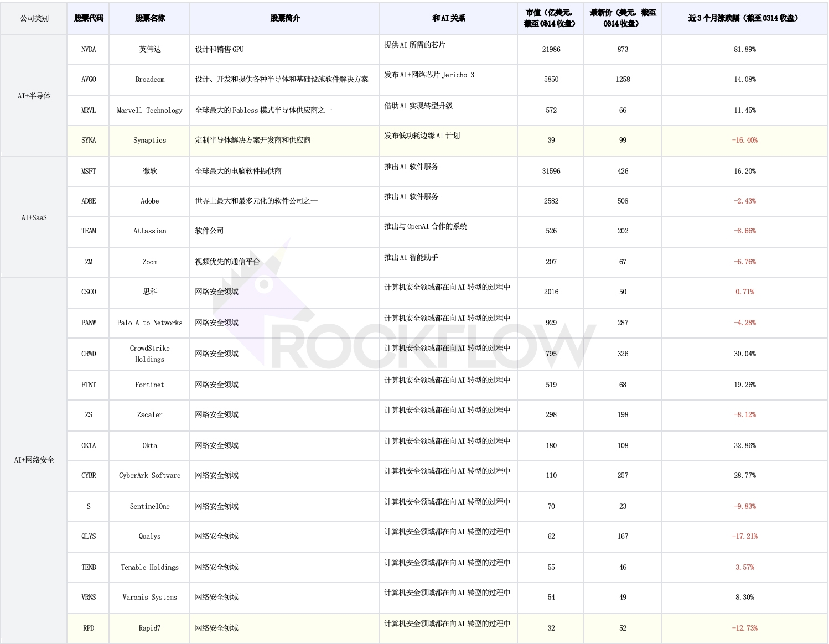This screenshot has height=644, width=829.
Task: Select the QLYS ticker cell
Action: coord(89,537)
